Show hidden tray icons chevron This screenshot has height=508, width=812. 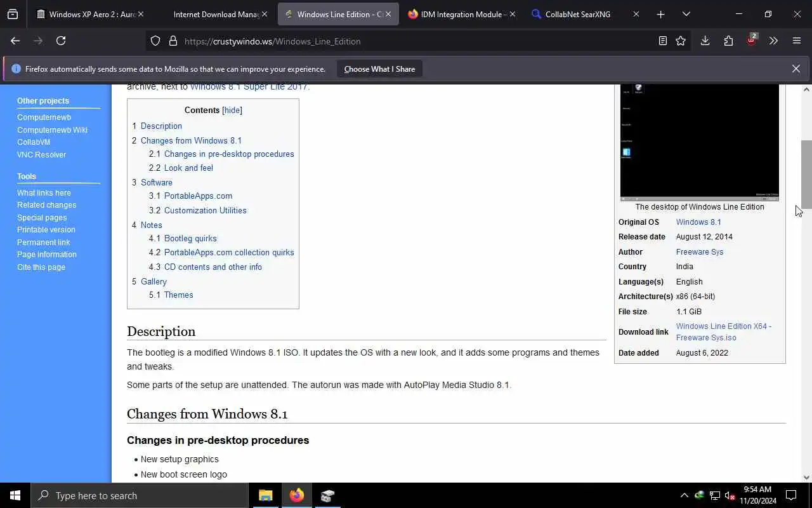pos(684,495)
